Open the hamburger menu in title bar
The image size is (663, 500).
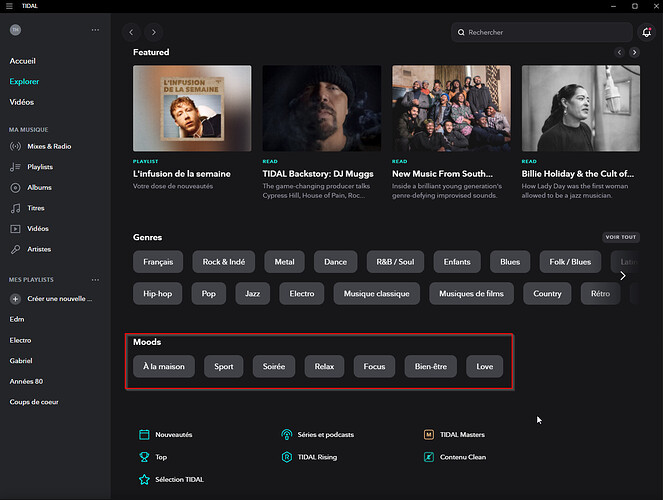coord(9,6)
